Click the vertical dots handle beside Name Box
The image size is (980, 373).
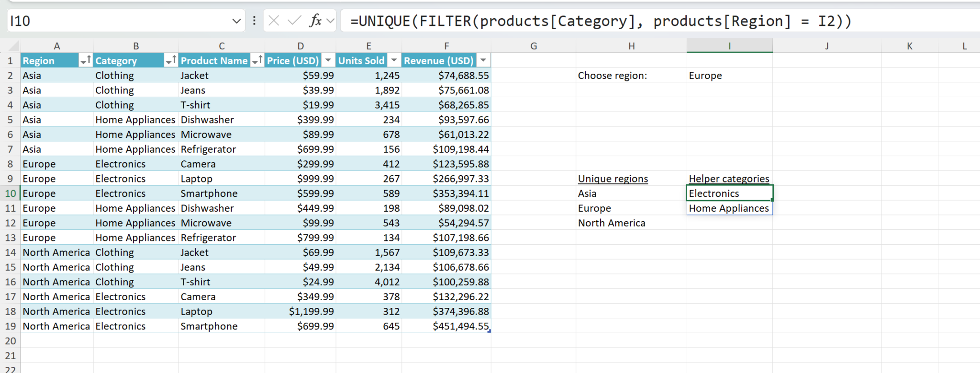[x=254, y=21]
